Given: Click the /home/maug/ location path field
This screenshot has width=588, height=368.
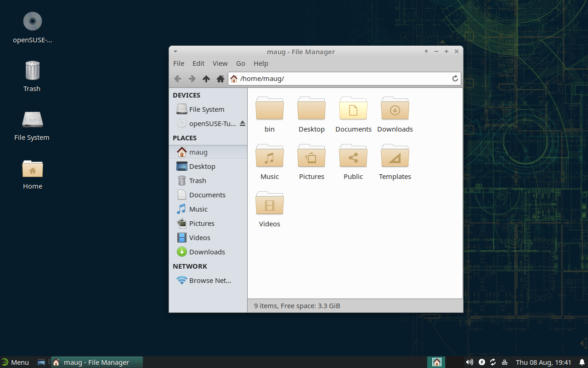Looking at the screenshot, I should click(x=340, y=79).
